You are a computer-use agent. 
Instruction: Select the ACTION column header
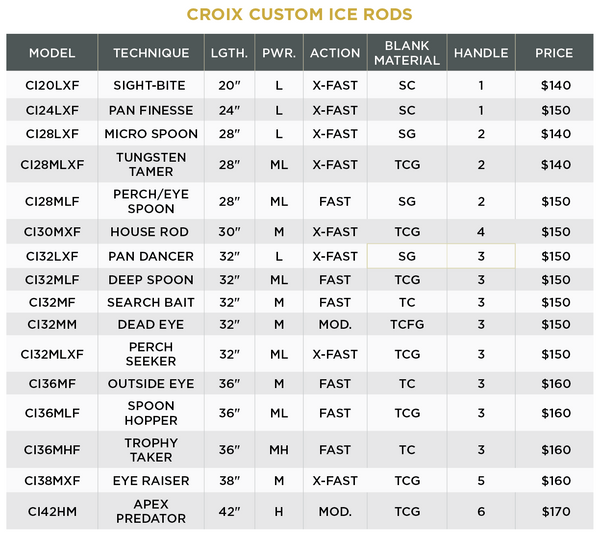click(x=335, y=52)
